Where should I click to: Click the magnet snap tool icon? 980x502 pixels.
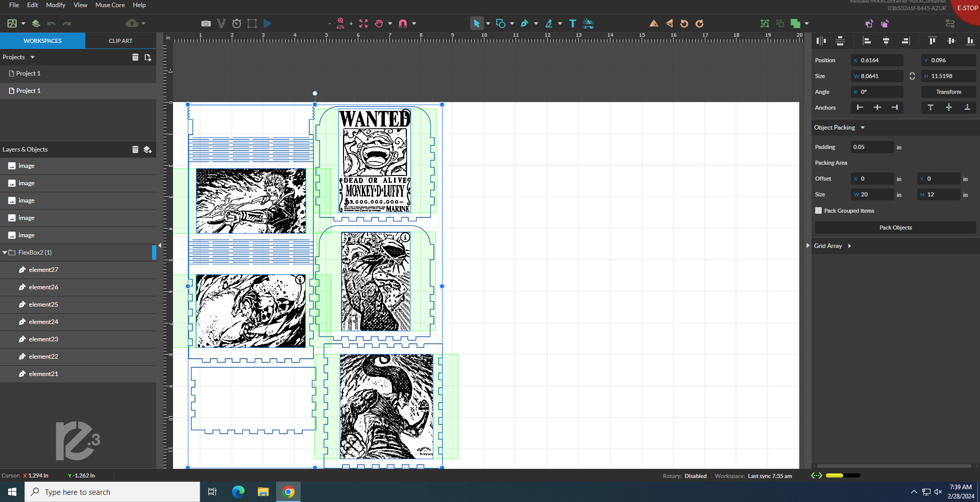[x=403, y=23]
